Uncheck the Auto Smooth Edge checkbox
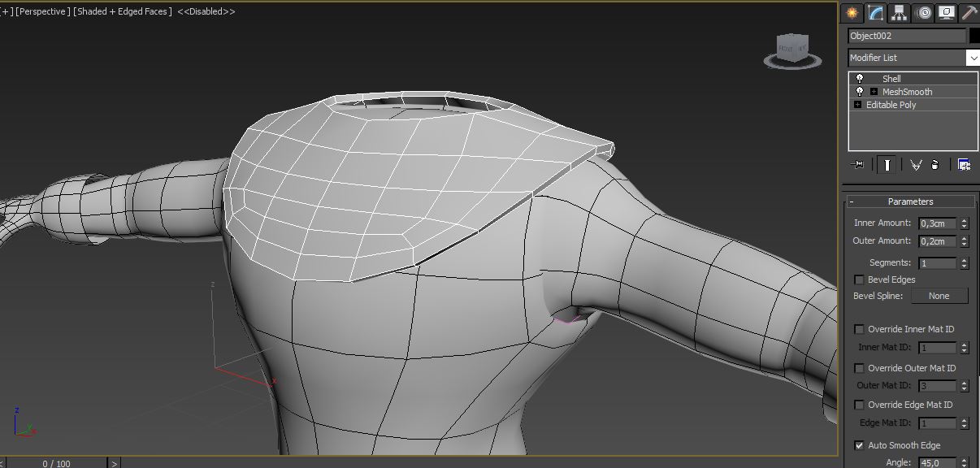 [x=860, y=445]
